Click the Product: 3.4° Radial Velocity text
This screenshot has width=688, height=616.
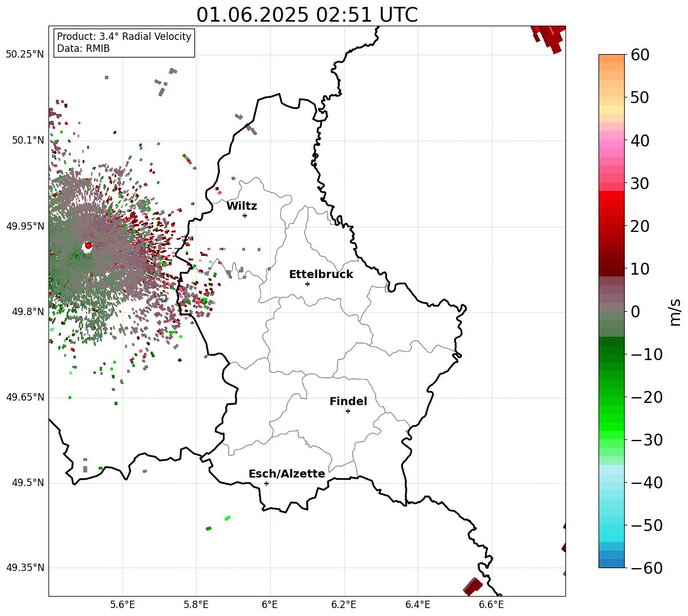[x=124, y=36]
